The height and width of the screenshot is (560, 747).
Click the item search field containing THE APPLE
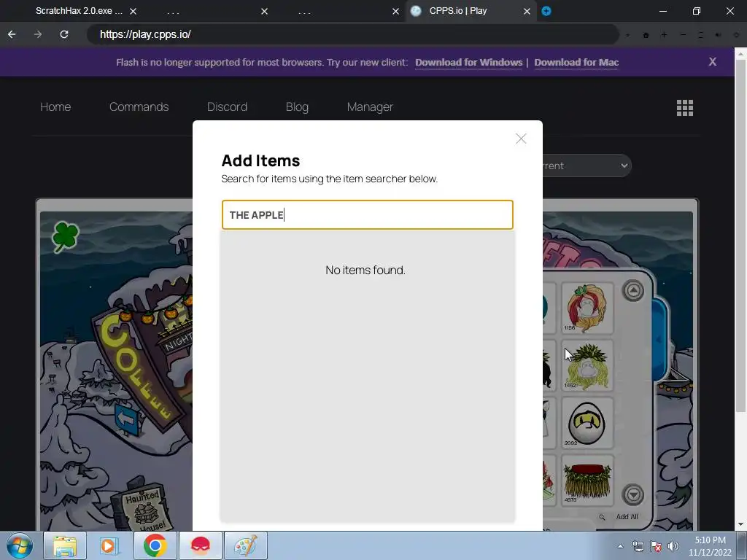pos(368,215)
